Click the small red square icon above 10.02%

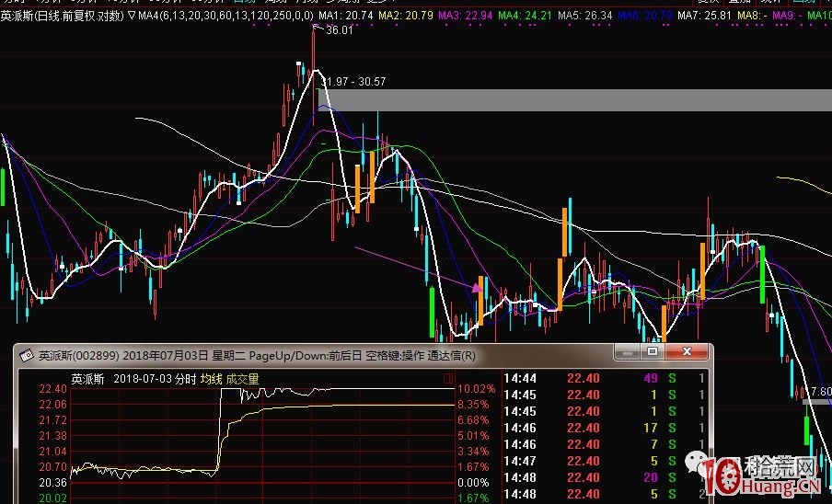click(x=448, y=378)
